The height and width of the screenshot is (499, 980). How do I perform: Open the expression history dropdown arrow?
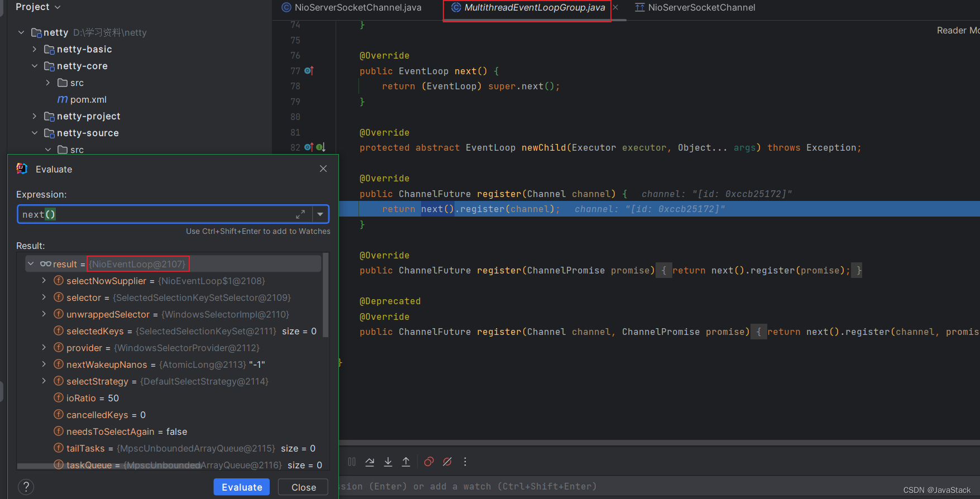(x=320, y=214)
